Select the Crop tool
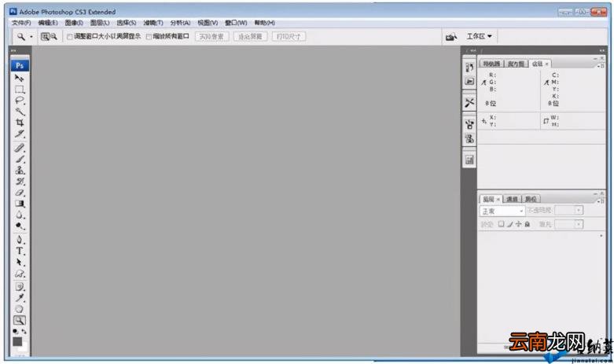The height and width of the screenshot is (364, 614). (x=19, y=123)
